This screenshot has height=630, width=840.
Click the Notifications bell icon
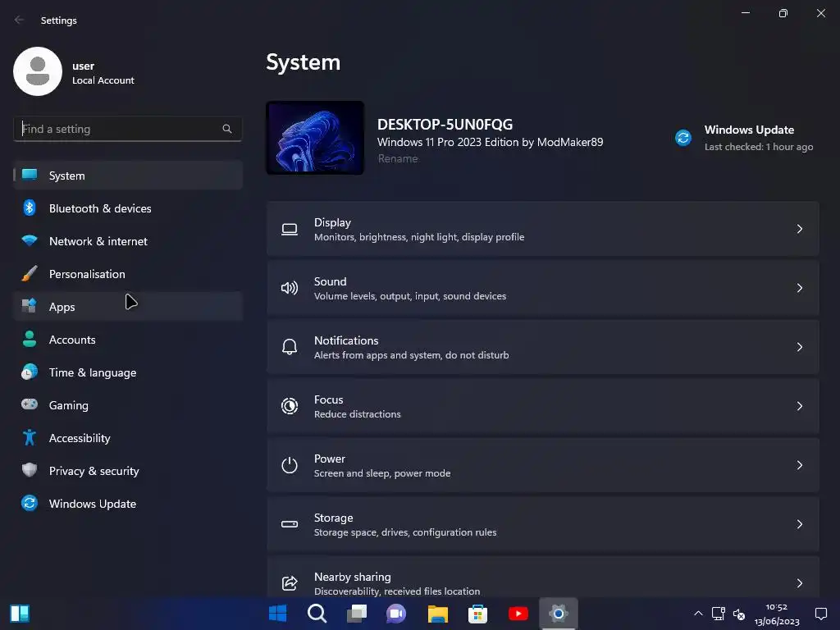tap(290, 347)
